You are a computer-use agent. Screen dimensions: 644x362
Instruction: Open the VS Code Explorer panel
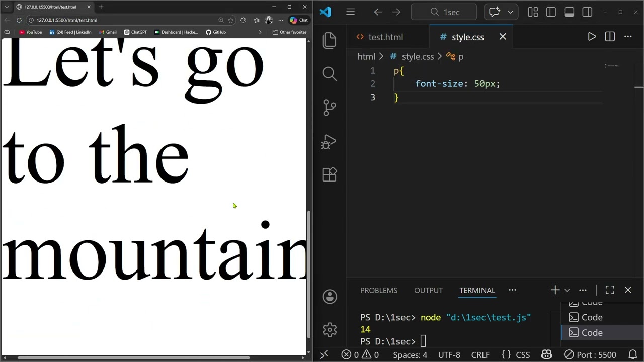pyautogui.click(x=330, y=40)
